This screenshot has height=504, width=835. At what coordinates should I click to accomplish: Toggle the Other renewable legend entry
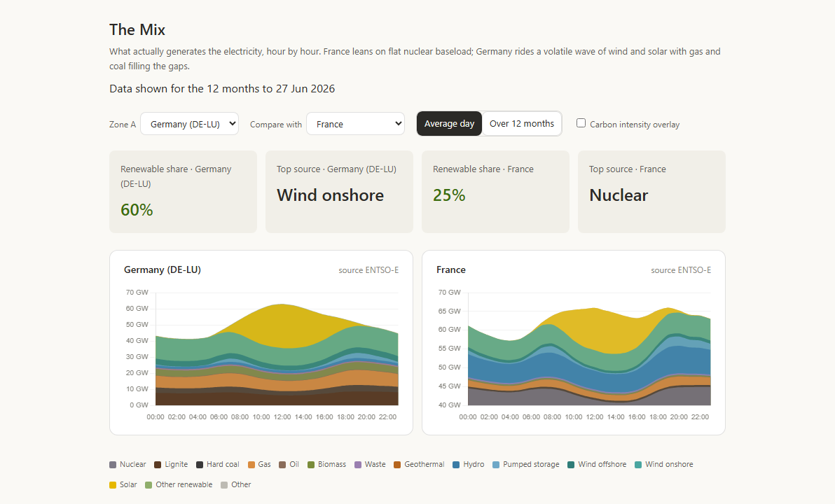click(x=179, y=485)
